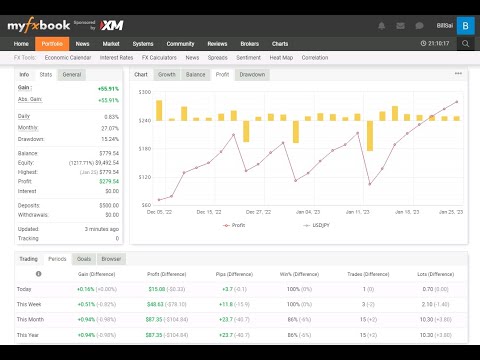Click the blue B user avatar

coord(466,26)
